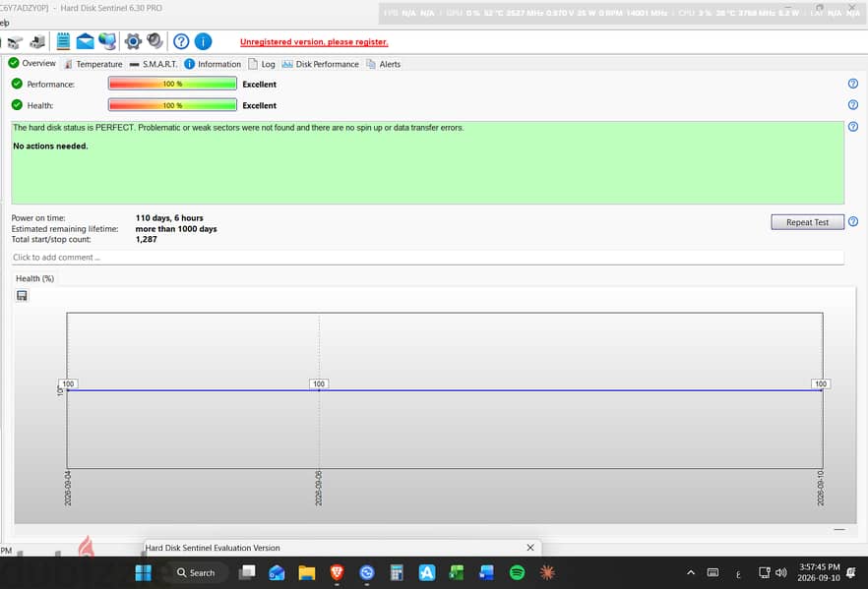Open Help with the question mark toolbar icon
868x589 pixels.
point(181,41)
